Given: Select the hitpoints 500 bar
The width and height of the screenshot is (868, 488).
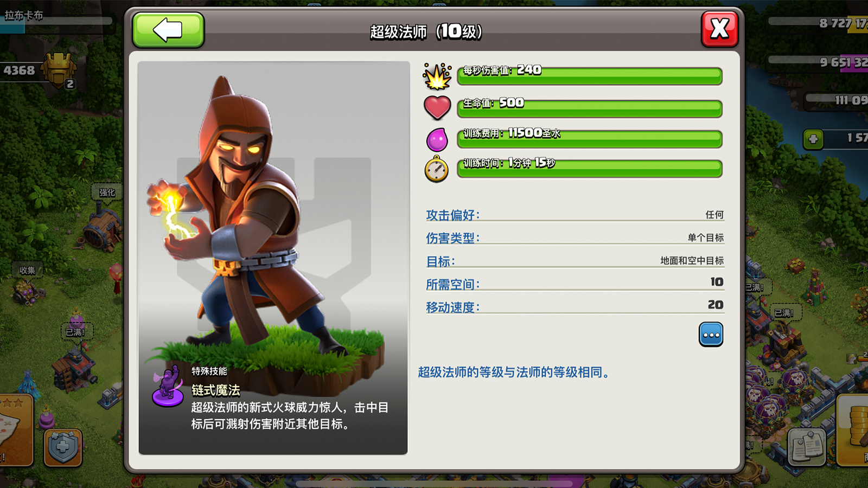Looking at the screenshot, I should coord(590,108).
